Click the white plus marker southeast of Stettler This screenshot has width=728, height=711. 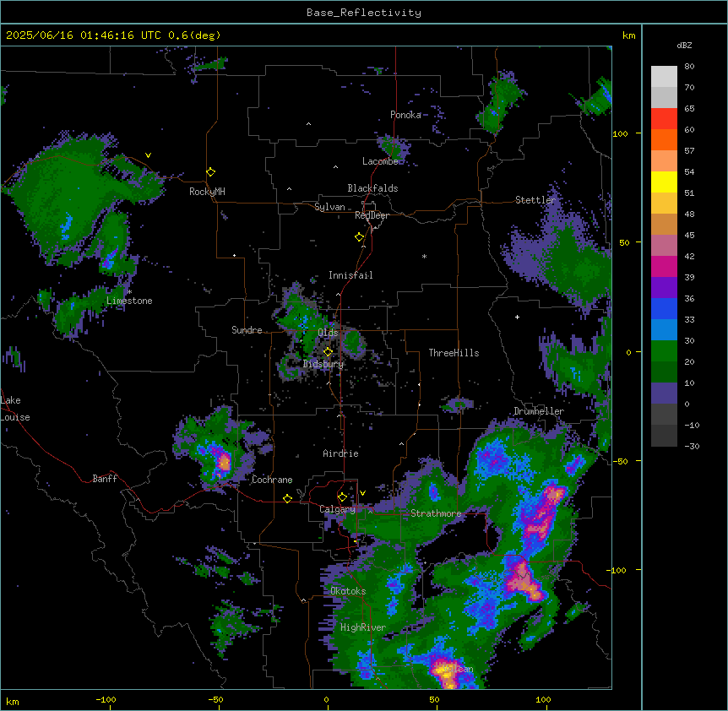pyautogui.click(x=517, y=317)
